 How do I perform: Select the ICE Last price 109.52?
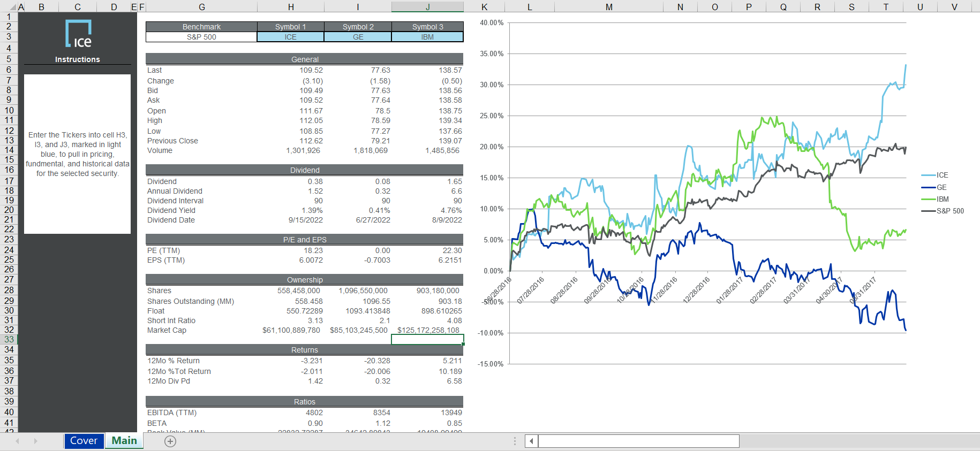(311, 70)
